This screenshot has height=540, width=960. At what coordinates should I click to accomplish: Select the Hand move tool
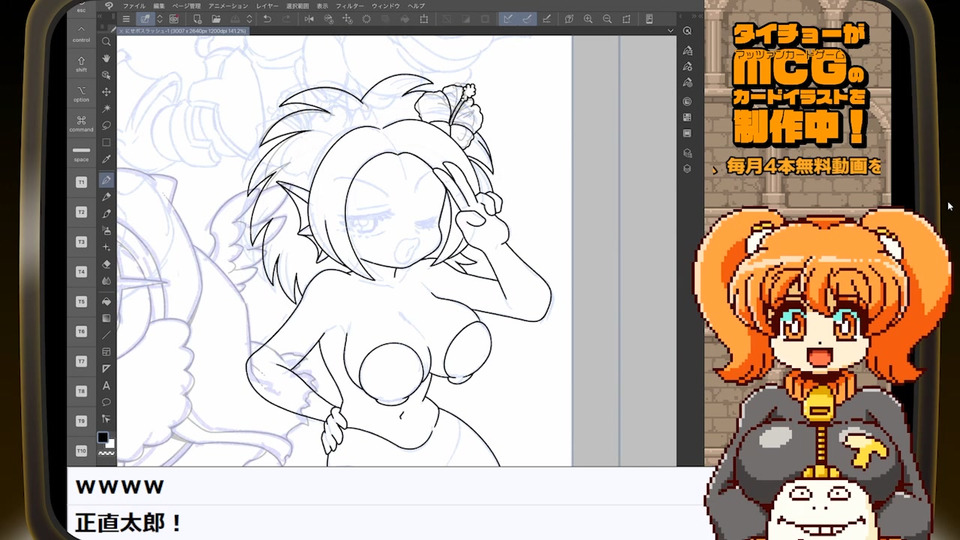106,58
